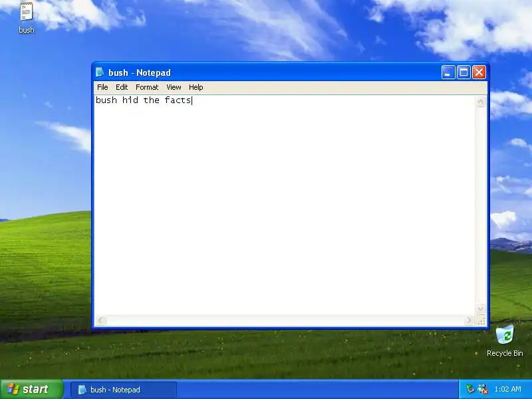The width and height of the screenshot is (532, 399).
Task: Click the Start button
Action: pos(31,389)
